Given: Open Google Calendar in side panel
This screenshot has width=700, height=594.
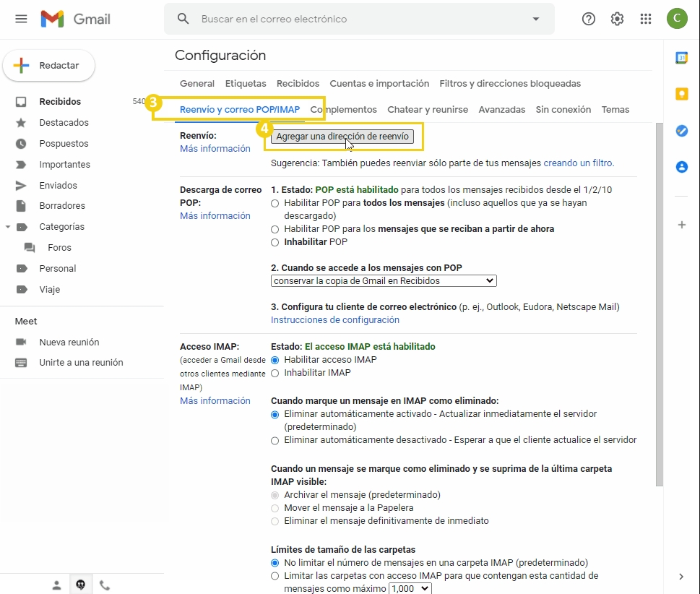Looking at the screenshot, I should 681,58.
